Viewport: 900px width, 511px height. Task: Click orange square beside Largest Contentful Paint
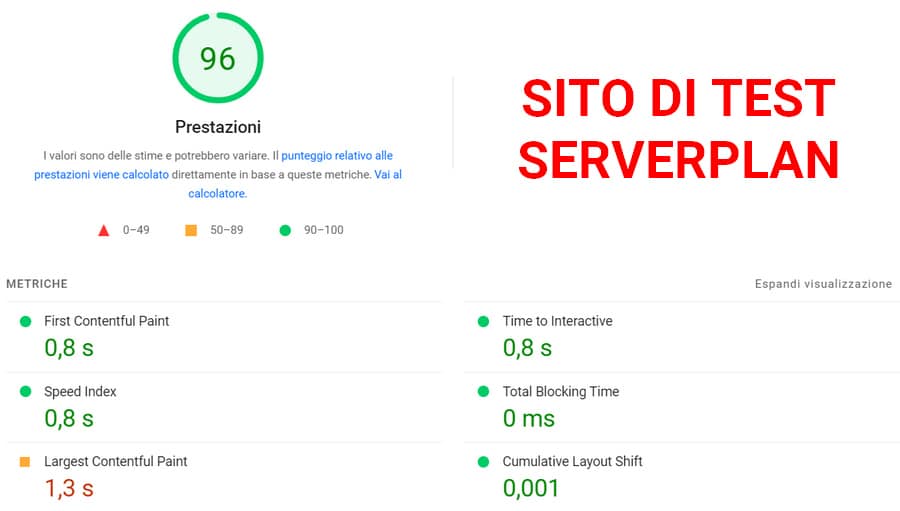pos(25,462)
